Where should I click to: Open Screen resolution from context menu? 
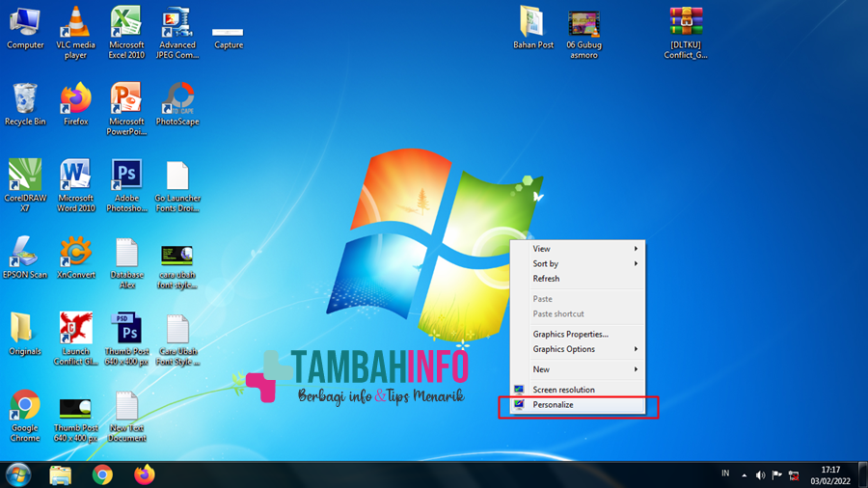(578, 390)
